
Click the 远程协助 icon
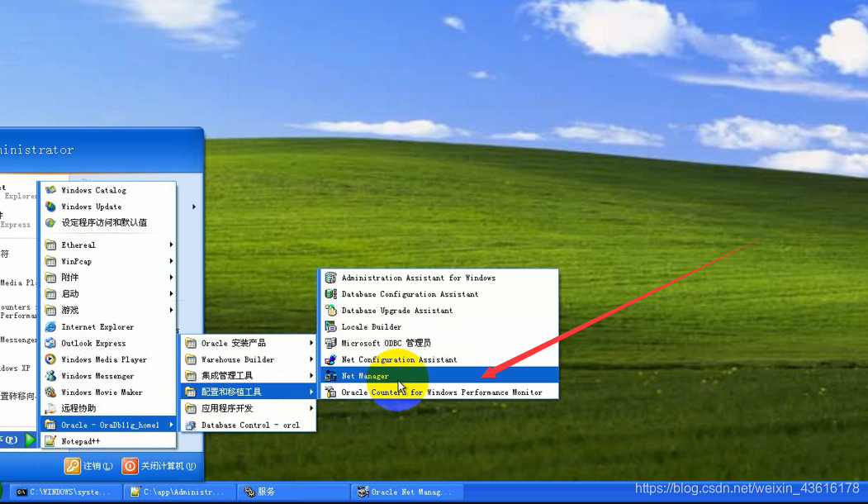[x=51, y=408]
